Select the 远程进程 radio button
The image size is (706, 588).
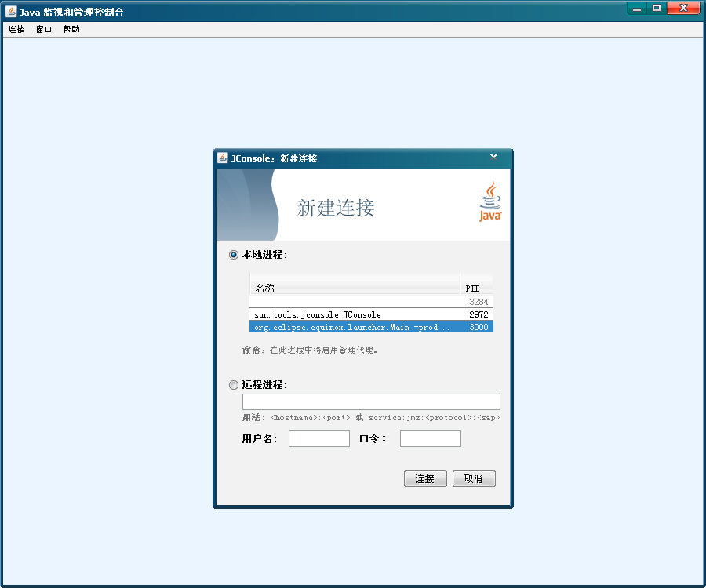pos(234,385)
